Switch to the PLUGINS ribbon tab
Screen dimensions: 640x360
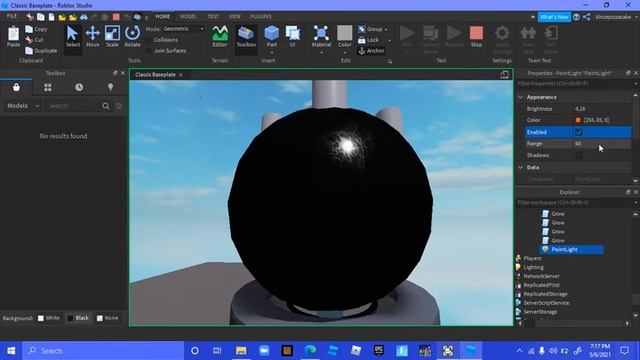point(261,16)
